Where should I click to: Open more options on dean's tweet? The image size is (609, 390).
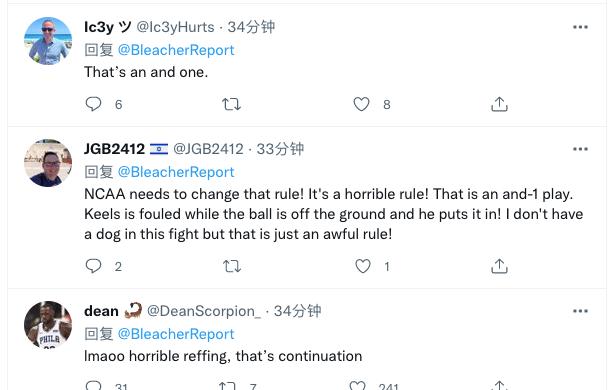[x=580, y=311]
